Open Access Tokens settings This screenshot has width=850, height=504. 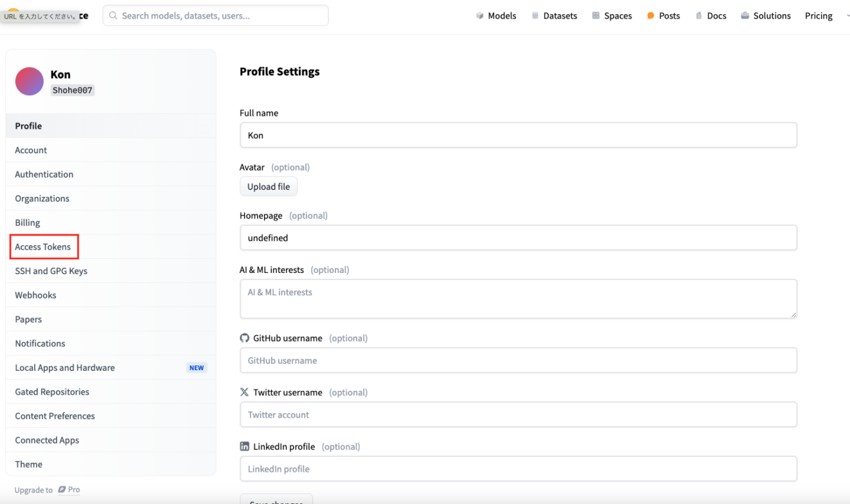pos(43,247)
